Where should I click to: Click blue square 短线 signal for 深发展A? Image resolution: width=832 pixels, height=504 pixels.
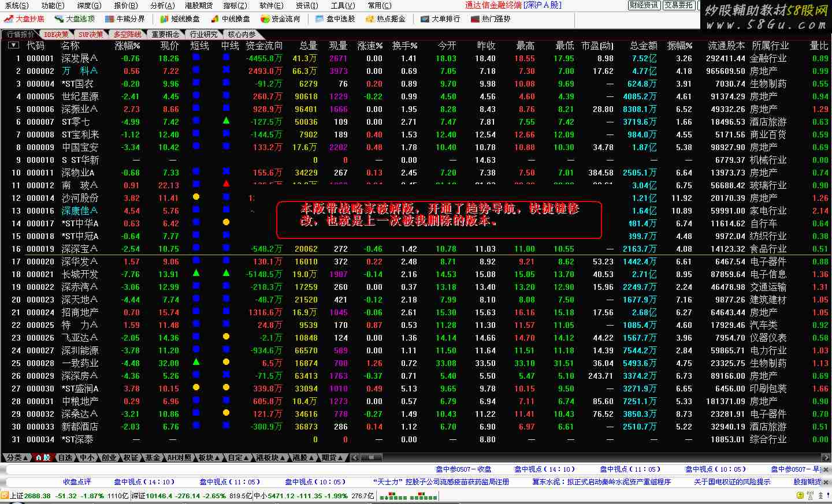[196, 57]
